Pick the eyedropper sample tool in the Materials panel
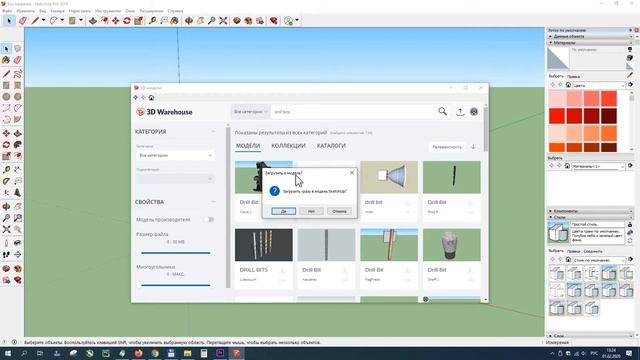The width and height of the screenshot is (640, 360). (x=630, y=75)
